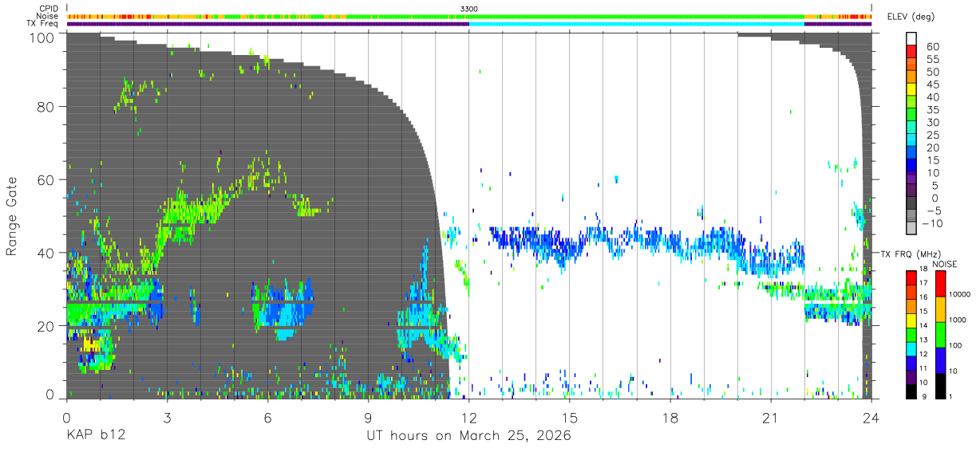
Task: Pick the yellow segment of NOISE color bar
Action: (941, 309)
